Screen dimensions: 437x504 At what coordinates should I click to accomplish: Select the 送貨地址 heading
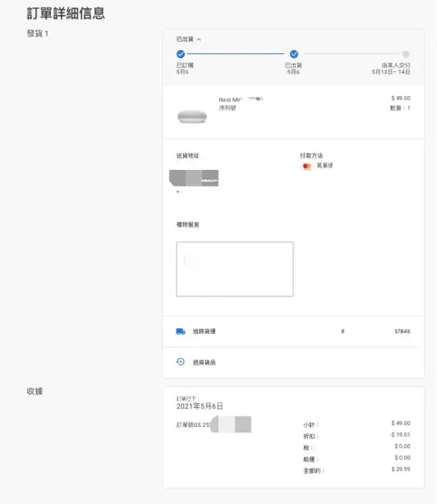pyautogui.click(x=188, y=156)
